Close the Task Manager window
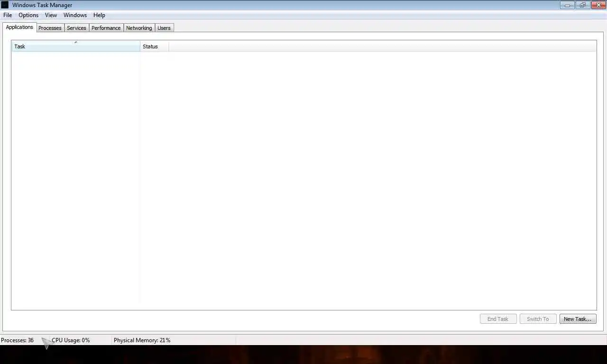Viewport: 607px width, 364px height. (598, 5)
